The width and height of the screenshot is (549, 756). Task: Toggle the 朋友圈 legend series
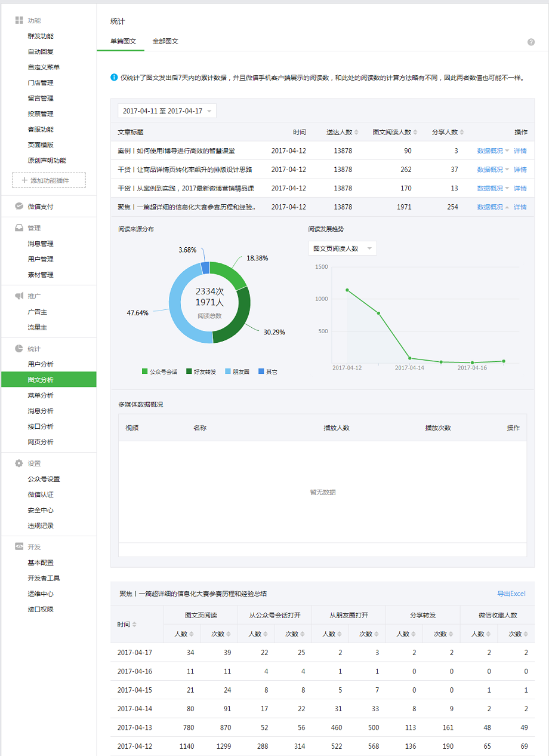pyautogui.click(x=237, y=371)
